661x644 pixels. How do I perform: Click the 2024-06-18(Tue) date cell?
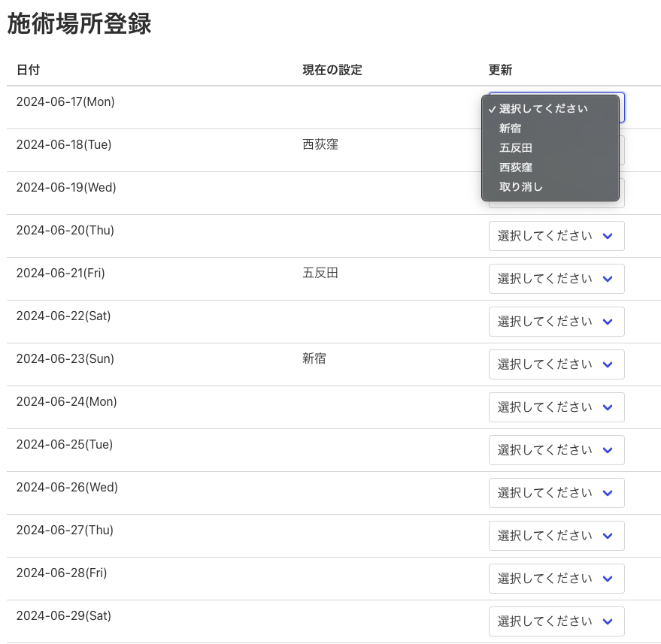point(64,144)
